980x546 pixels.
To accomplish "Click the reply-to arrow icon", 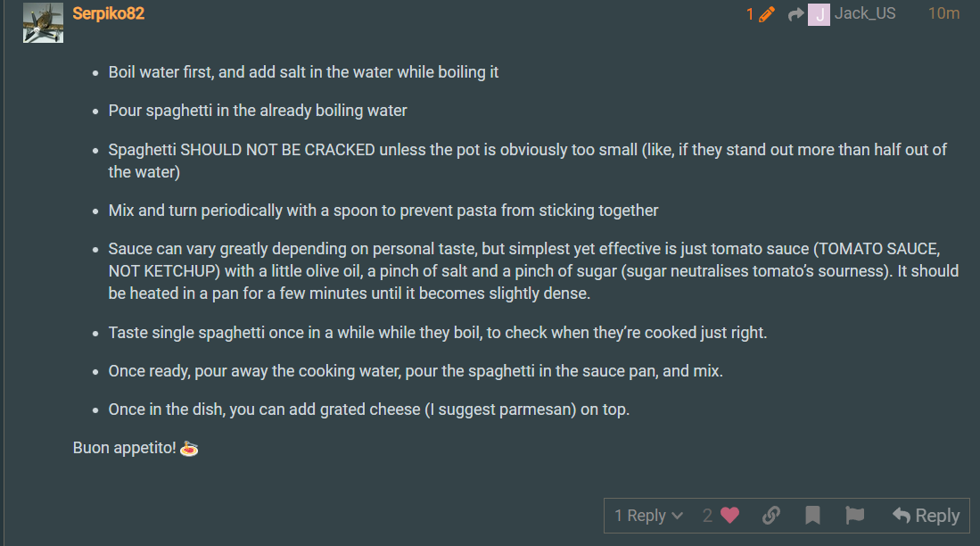I will tap(795, 14).
